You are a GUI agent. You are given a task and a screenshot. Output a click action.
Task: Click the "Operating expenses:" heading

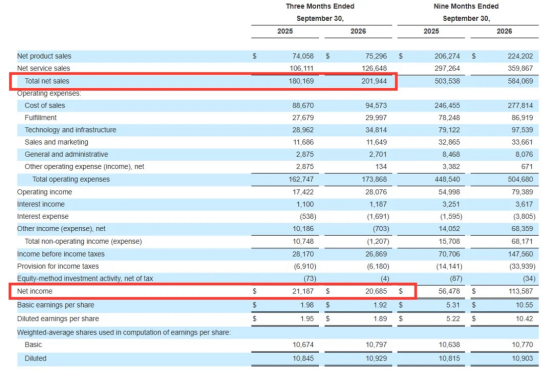pyautogui.click(x=49, y=93)
